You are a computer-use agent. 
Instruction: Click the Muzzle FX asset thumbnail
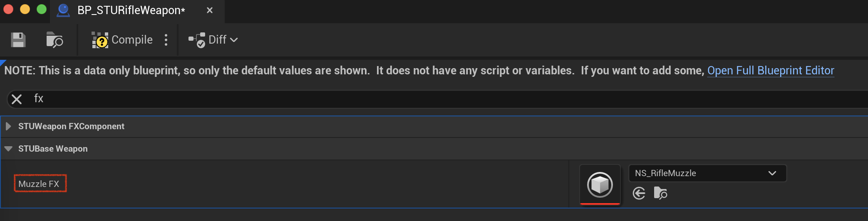click(600, 184)
